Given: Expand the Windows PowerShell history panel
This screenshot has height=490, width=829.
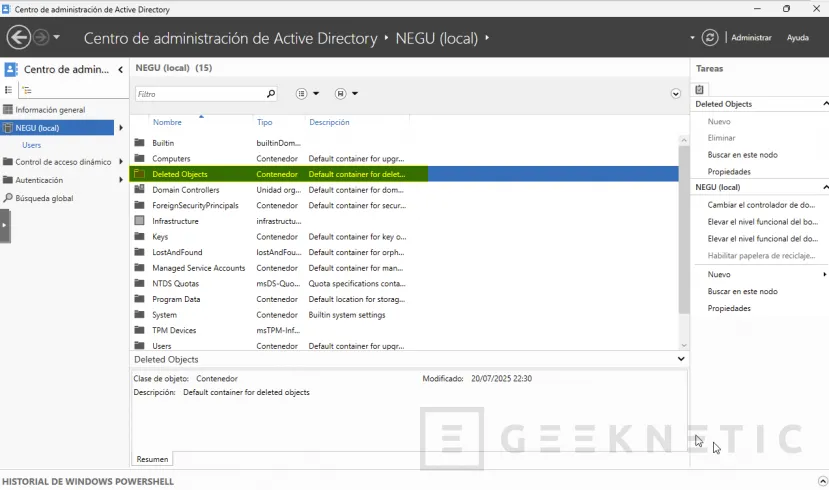Looking at the screenshot, I should coord(822,481).
